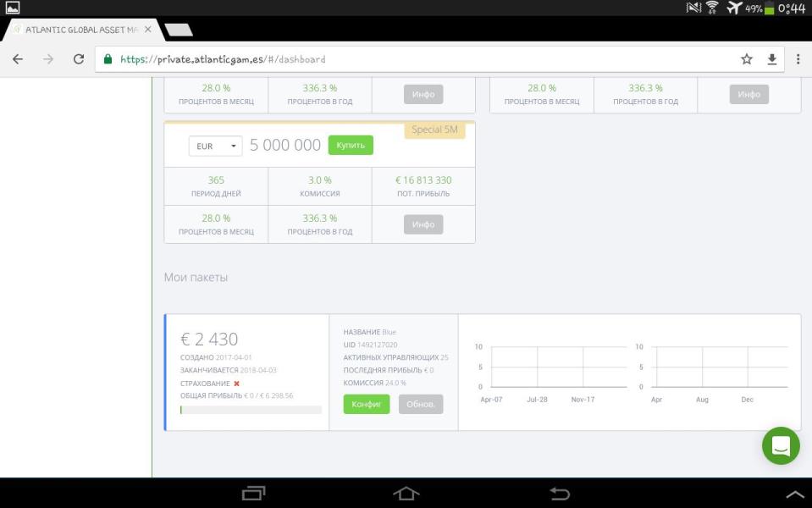This screenshot has height=508, width=812.
Task: Click the grey Обнов. button
Action: (x=421, y=404)
